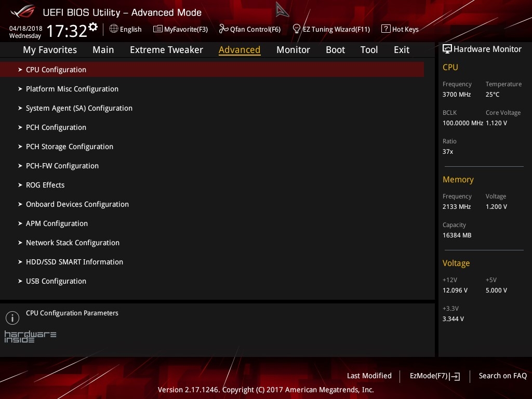Click the CPU temperature value 25°C
The width and height of the screenshot is (532, 399).
pyautogui.click(x=493, y=95)
